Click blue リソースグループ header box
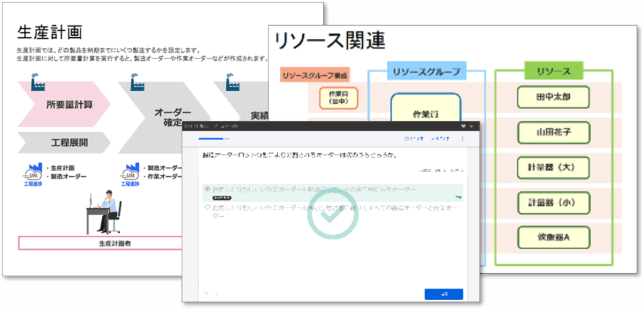 coord(427,72)
